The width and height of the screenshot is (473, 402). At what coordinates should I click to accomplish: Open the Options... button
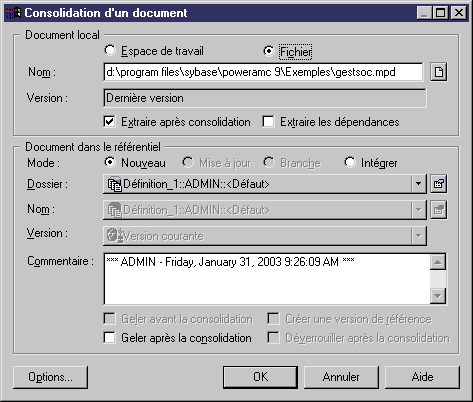(x=50, y=377)
